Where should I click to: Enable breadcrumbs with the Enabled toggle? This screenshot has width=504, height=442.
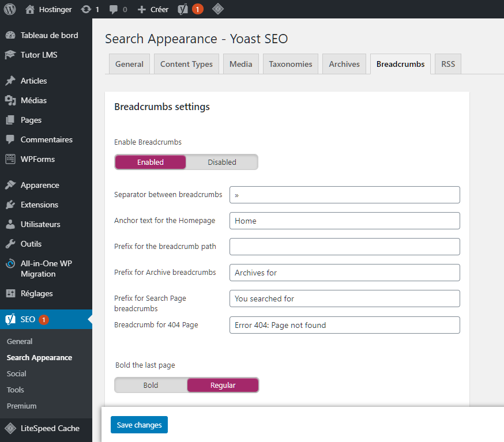coord(150,162)
